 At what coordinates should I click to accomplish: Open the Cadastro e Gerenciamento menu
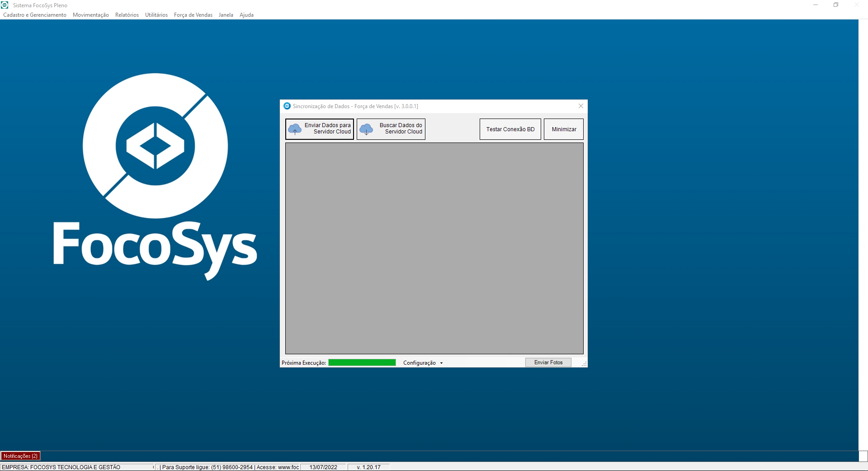click(x=35, y=15)
